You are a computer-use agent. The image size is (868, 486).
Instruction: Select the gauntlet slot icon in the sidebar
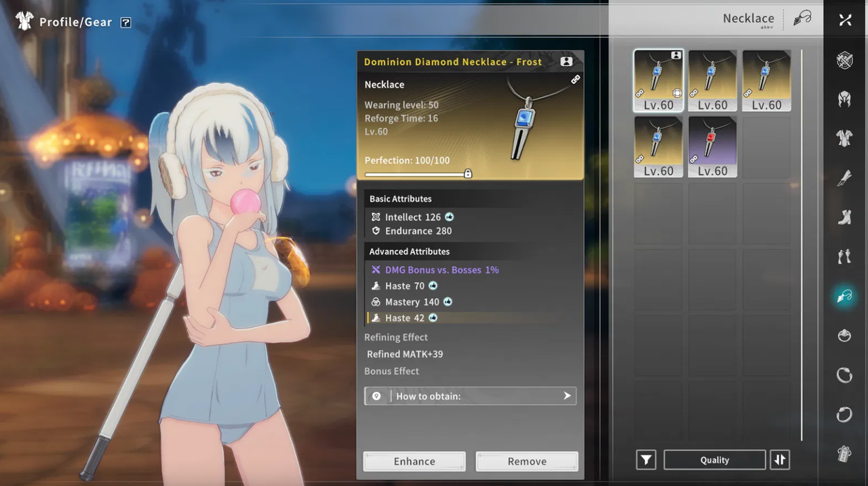844,178
